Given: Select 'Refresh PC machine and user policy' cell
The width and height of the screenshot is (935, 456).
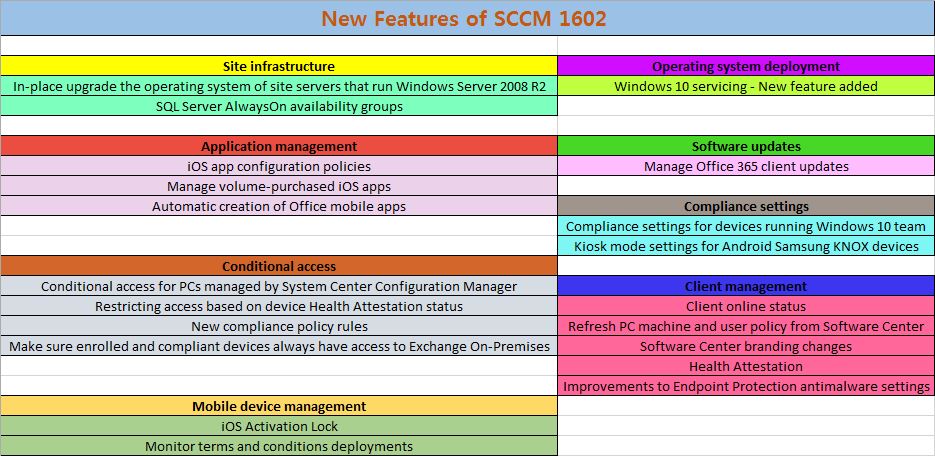Looking at the screenshot, I should (746, 326).
